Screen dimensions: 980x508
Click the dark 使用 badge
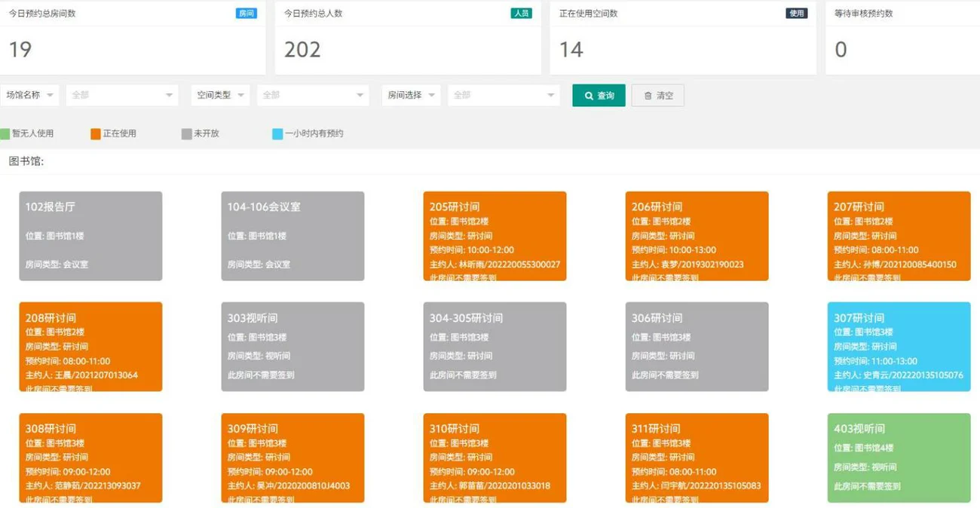pos(797,14)
